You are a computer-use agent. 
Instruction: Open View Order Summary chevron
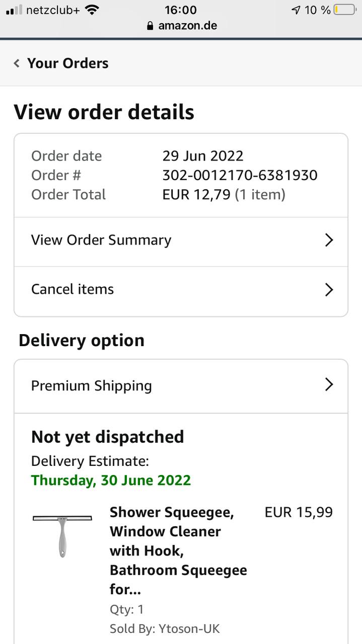(x=329, y=240)
